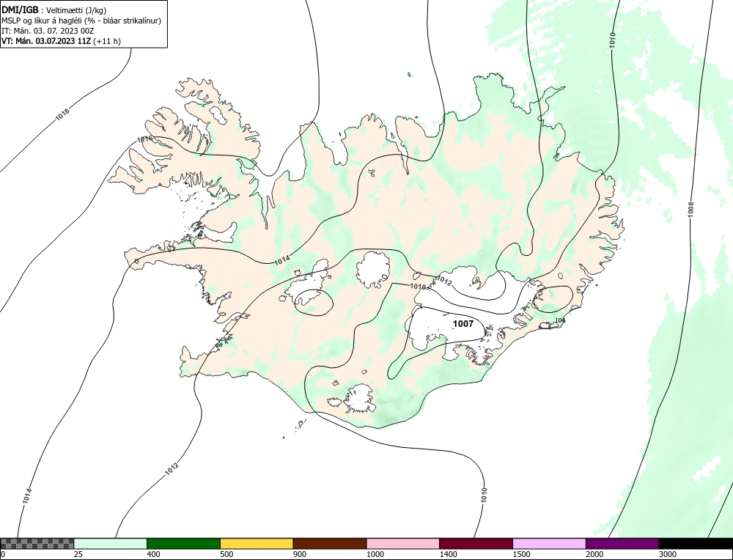
Task: Click the 'MSLP og líkur á hagléli' subtitle line
Action: tap(81, 21)
